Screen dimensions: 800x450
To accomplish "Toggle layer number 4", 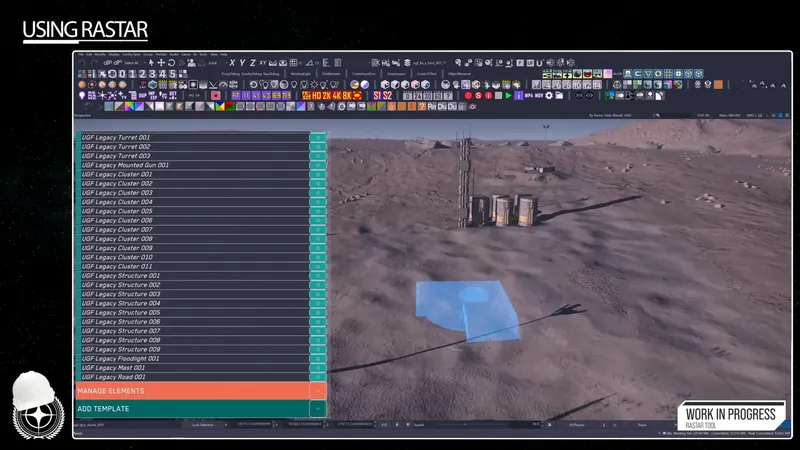I will tap(162, 74).
